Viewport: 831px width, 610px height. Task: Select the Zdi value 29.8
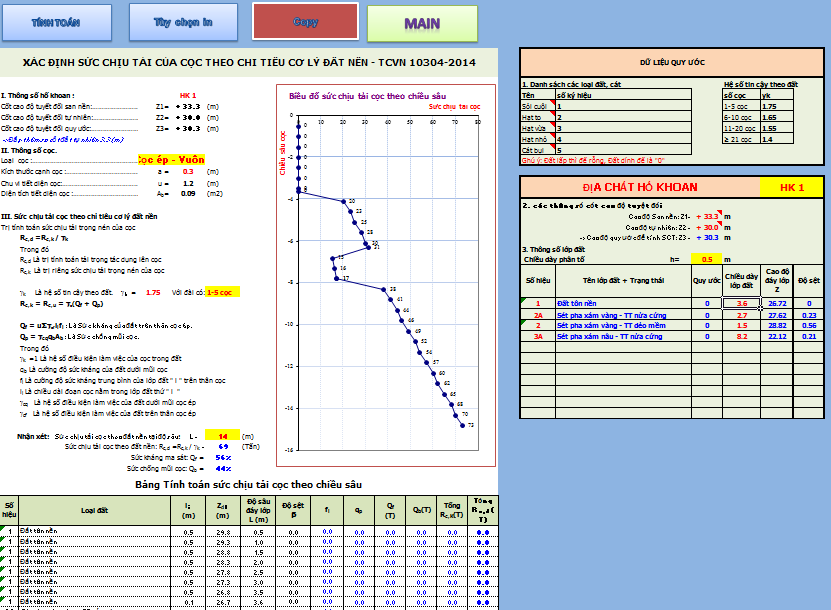[x=223, y=532]
